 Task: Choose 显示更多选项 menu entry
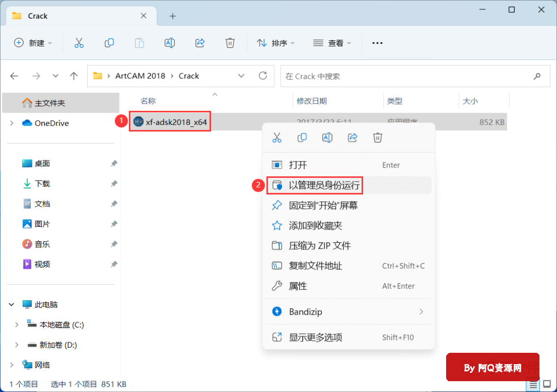[x=349, y=337]
